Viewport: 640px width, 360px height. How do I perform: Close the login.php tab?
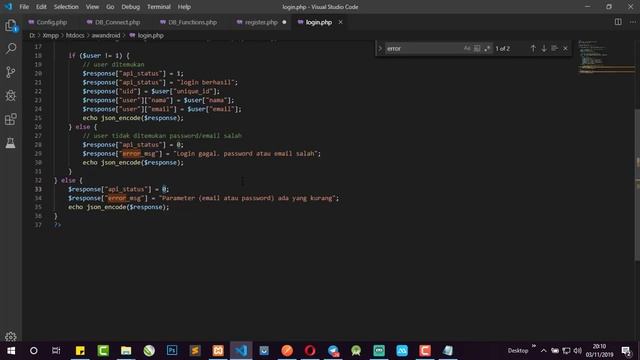point(340,22)
